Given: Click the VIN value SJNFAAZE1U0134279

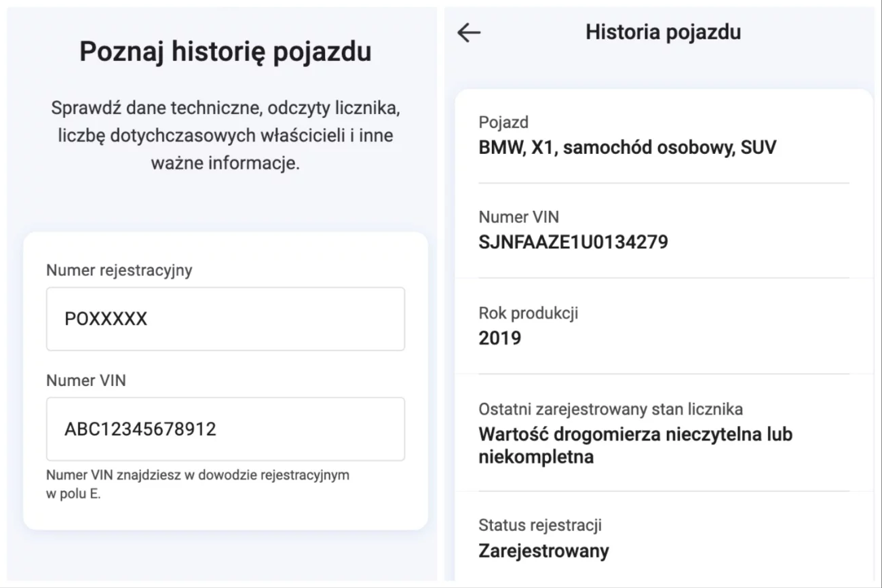Looking at the screenshot, I should pos(573,242).
